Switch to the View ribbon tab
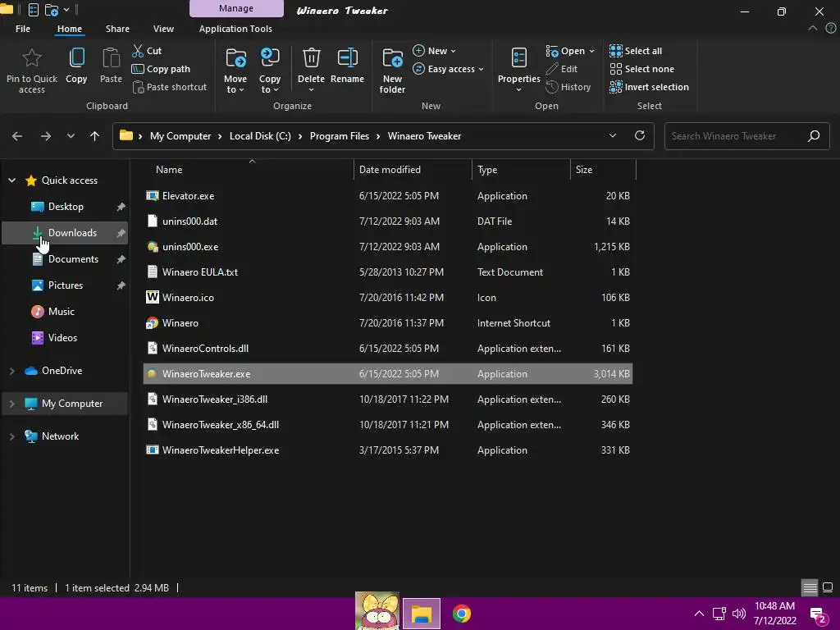840x630 pixels. pyautogui.click(x=163, y=29)
